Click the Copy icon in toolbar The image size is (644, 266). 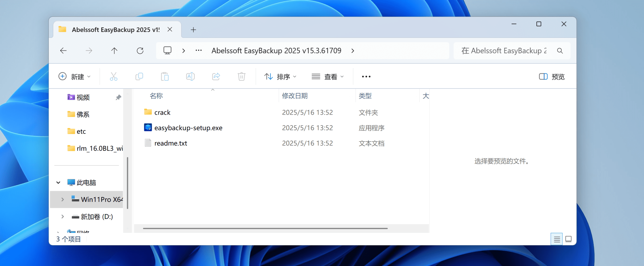coord(139,76)
